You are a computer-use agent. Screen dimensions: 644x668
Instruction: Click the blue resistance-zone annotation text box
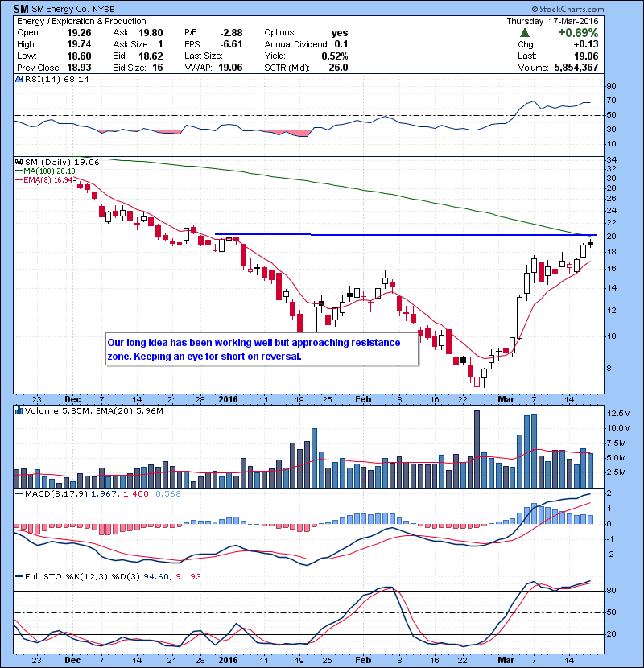coord(262,349)
